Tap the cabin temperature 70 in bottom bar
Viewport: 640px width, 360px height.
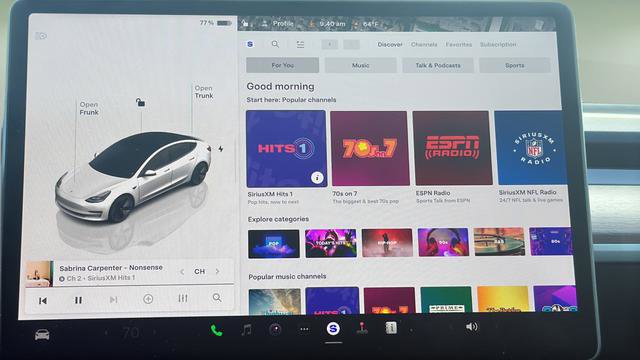tap(131, 333)
